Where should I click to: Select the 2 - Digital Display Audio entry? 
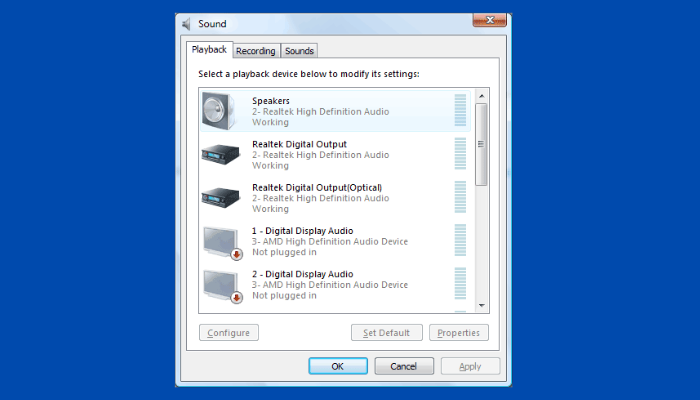tap(302, 274)
